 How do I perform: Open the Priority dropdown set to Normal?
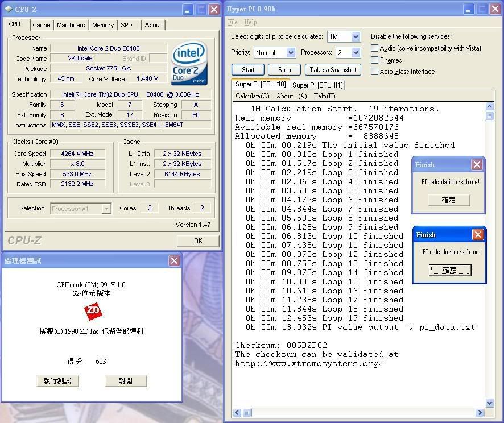pyautogui.click(x=291, y=52)
